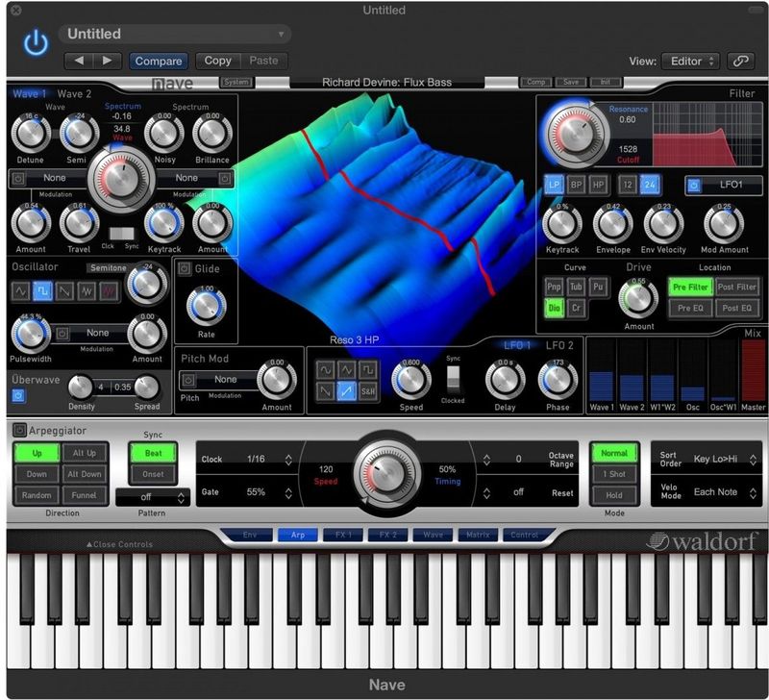Select the BP filter type
This screenshot has width=769, height=700.
click(x=576, y=185)
